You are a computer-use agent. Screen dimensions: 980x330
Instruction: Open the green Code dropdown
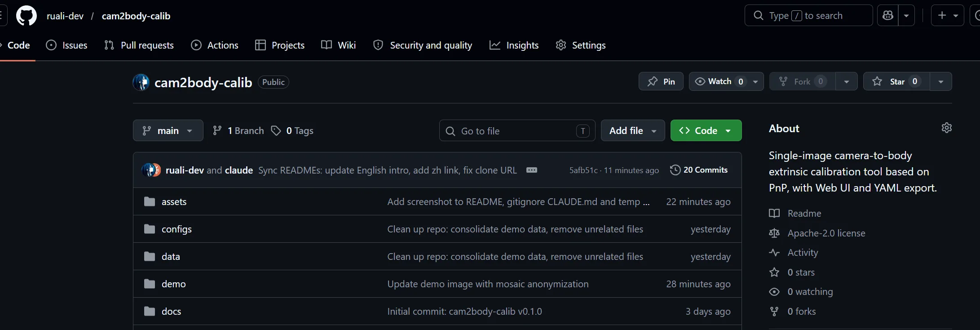point(706,130)
